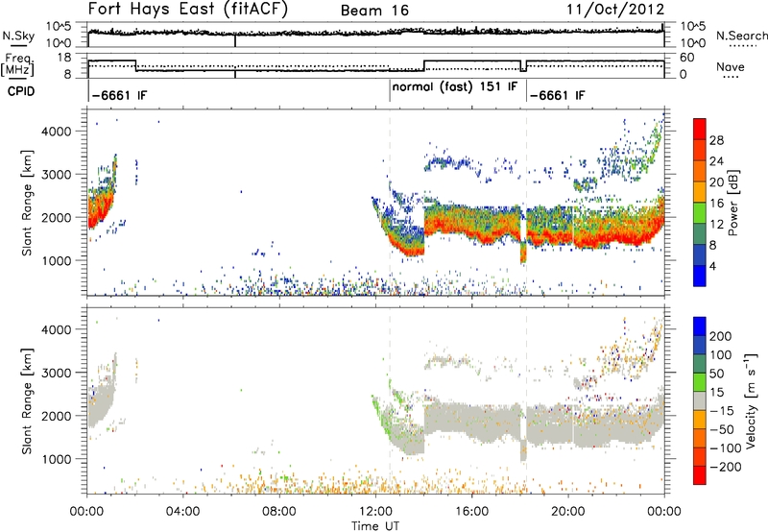768x532 pixels.
Task: Click the "2000" tick in the Velocity panel
Action: pyautogui.click(x=57, y=416)
